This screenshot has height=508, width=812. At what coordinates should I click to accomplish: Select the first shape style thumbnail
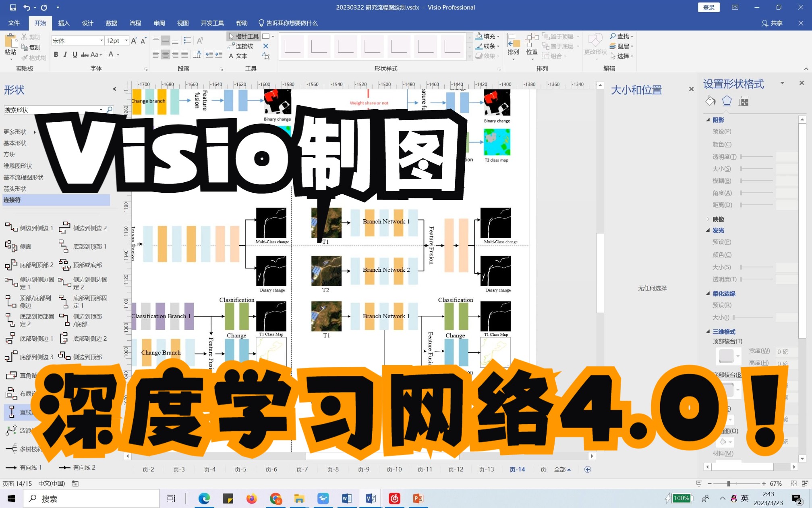292,46
